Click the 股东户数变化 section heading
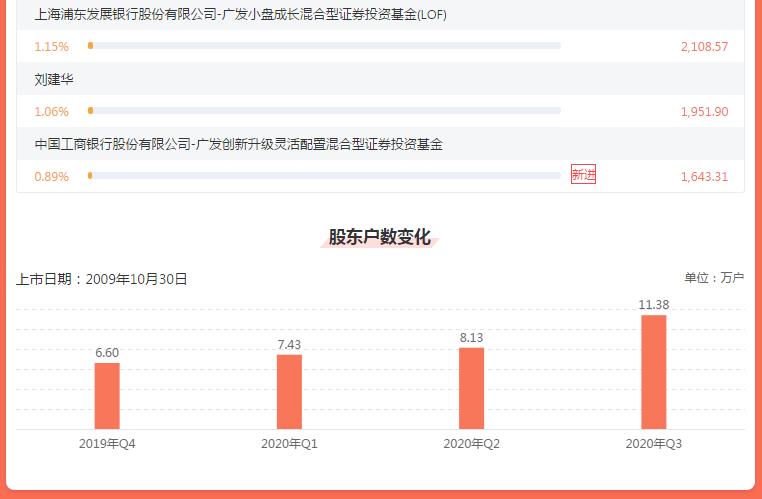The width and height of the screenshot is (762, 499). pos(380,237)
